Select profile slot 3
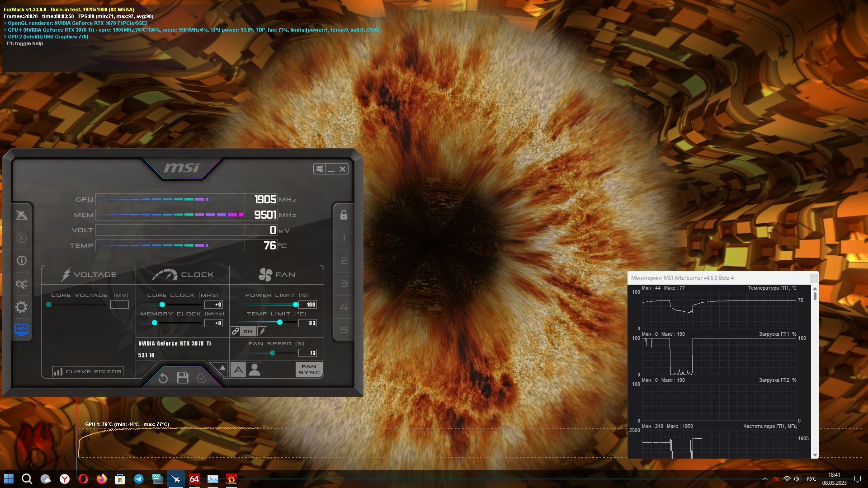The height and width of the screenshot is (488, 868). pos(344,284)
